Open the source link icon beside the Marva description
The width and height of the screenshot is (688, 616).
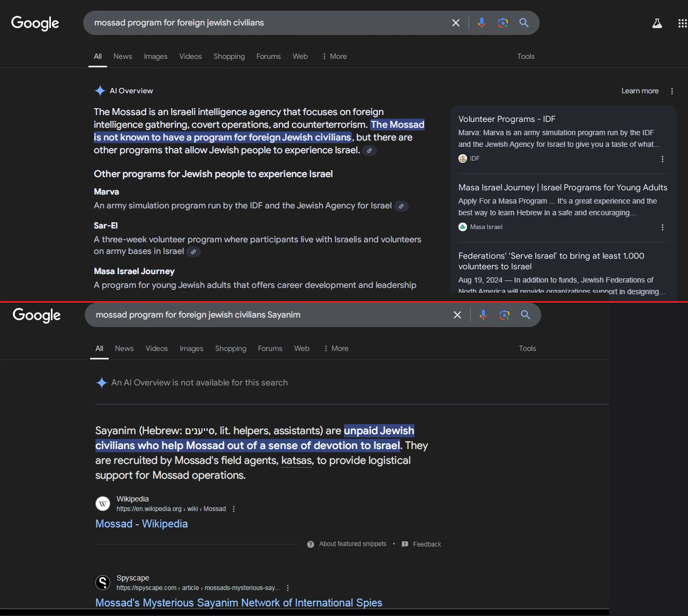[401, 206]
